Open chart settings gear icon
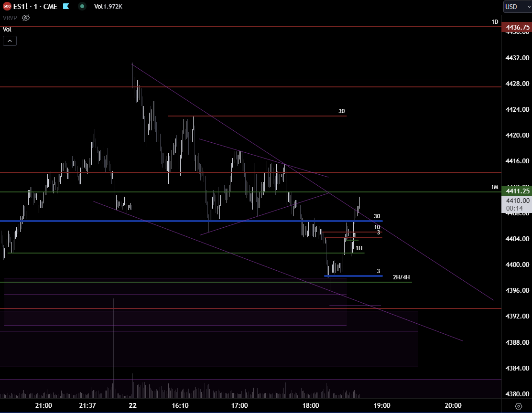The height and width of the screenshot is (413, 532). pyautogui.click(x=519, y=406)
